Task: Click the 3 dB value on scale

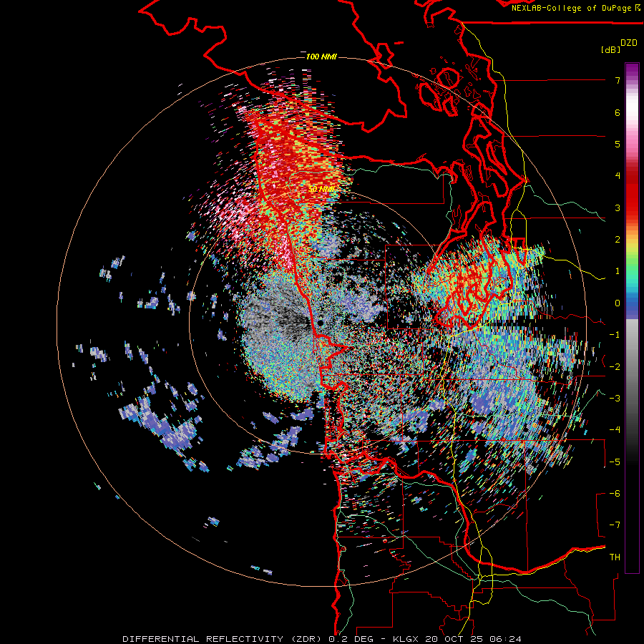Action: click(x=618, y=208)
